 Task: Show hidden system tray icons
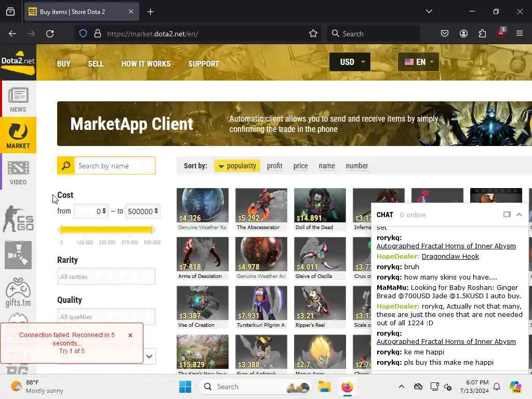click(402, 387)
